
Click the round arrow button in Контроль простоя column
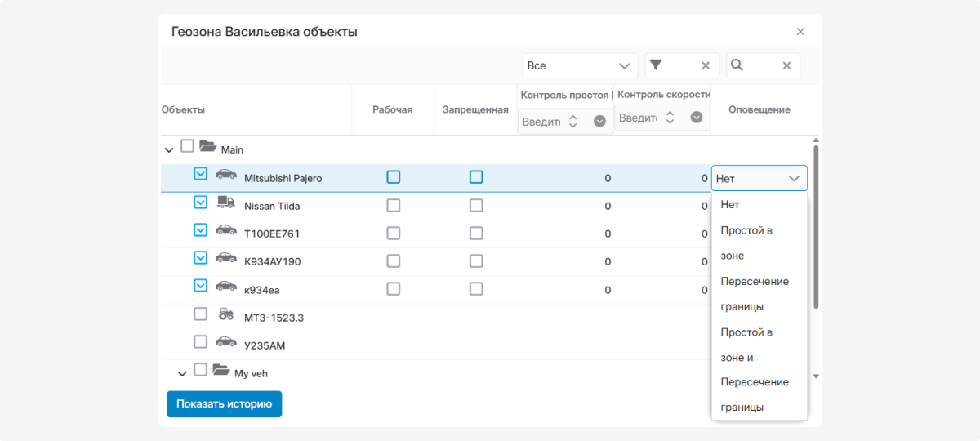(599, 121)
